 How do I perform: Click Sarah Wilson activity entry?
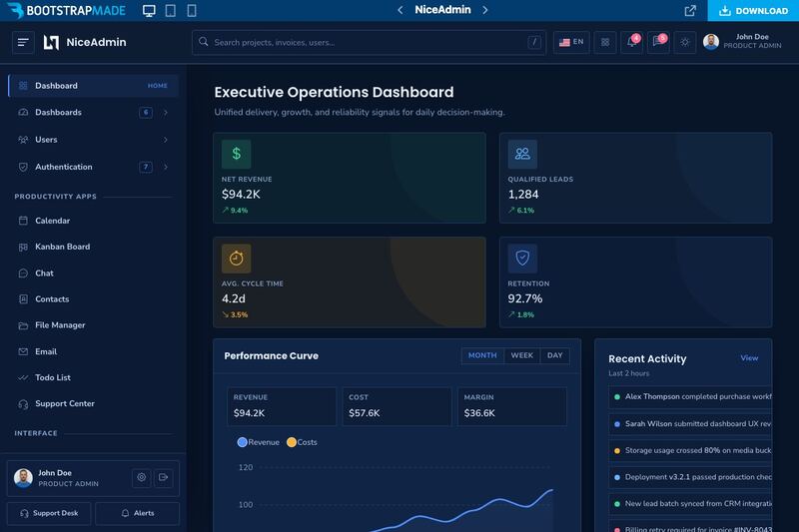click(690, 423)
